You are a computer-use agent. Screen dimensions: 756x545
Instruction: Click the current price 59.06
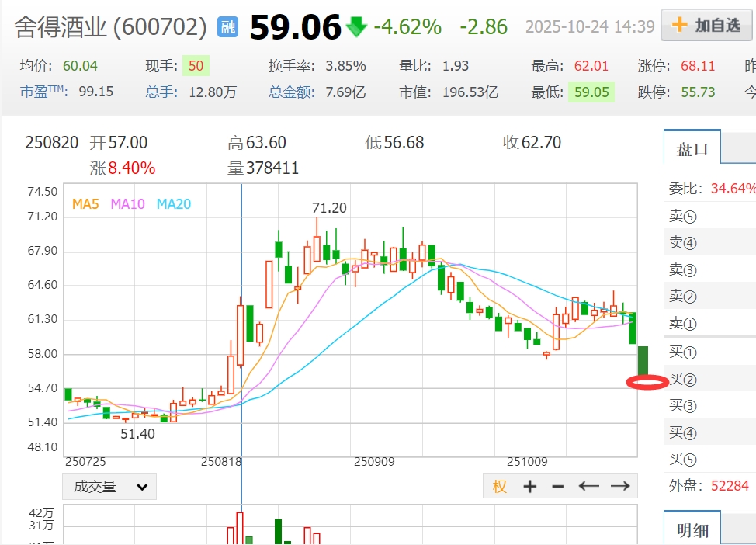[296, 26]
